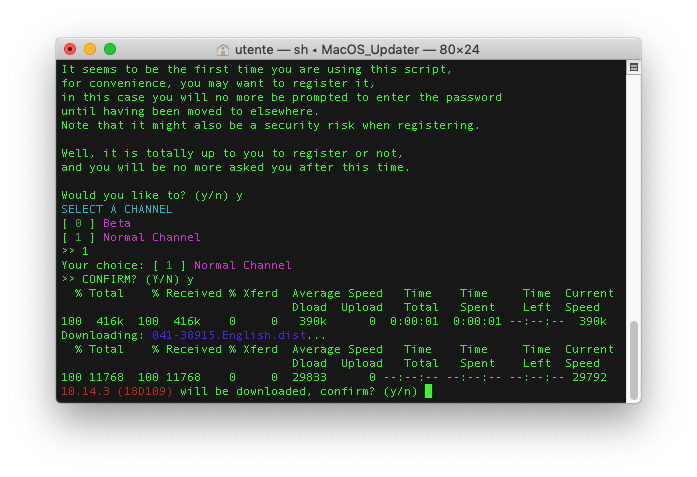The height and width of the screenshot is (477, 697).
Task: Click 'Normal Channel' option under Beta
Action: coord(152,237)
